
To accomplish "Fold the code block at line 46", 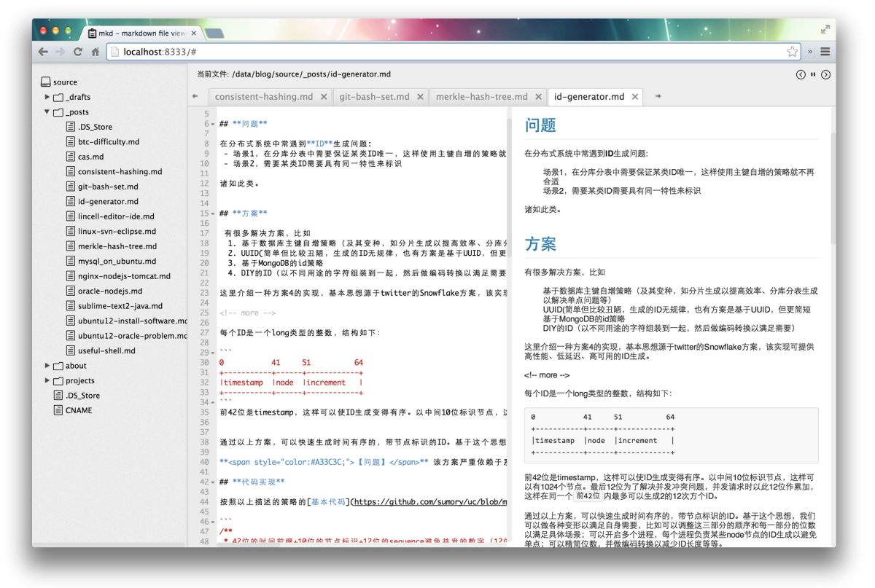I will [x=212, y=522].
